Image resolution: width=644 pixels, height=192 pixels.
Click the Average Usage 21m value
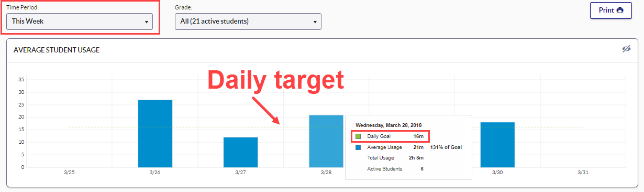point(418,147)
